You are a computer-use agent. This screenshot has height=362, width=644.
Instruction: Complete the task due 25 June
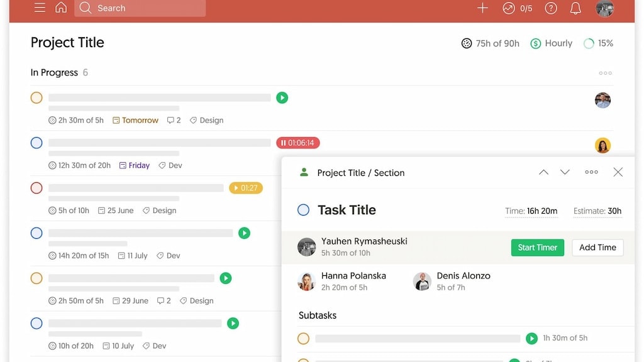click(36, 188)
